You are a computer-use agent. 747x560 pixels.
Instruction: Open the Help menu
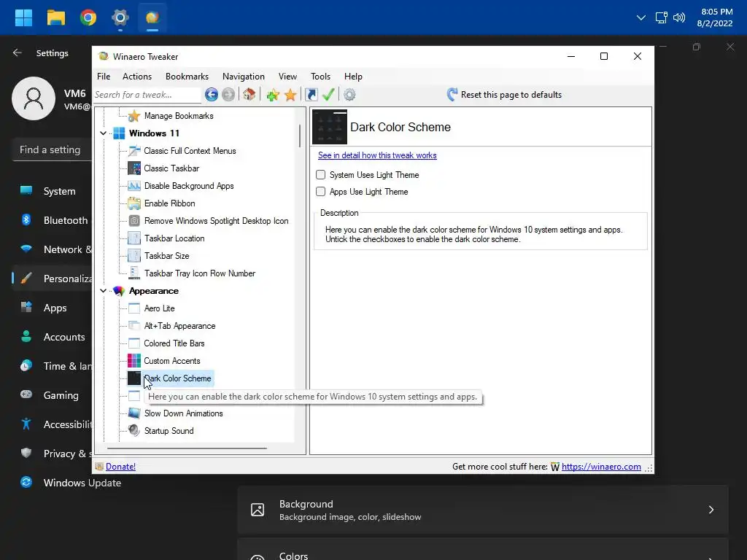click(x=354, y=77)
